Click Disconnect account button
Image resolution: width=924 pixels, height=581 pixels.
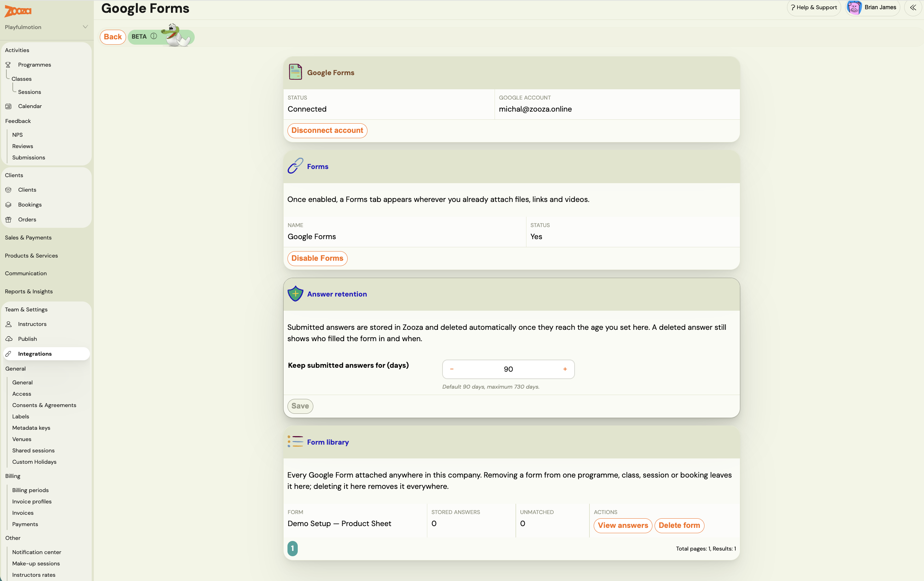(327, 131)
